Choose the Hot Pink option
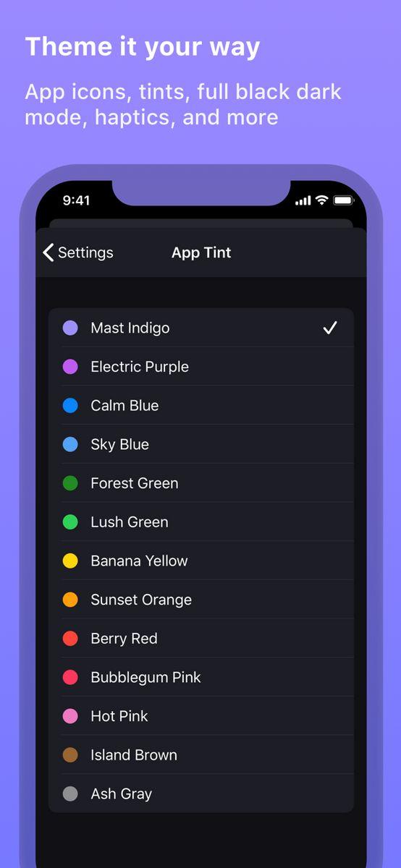 (201, 716)
